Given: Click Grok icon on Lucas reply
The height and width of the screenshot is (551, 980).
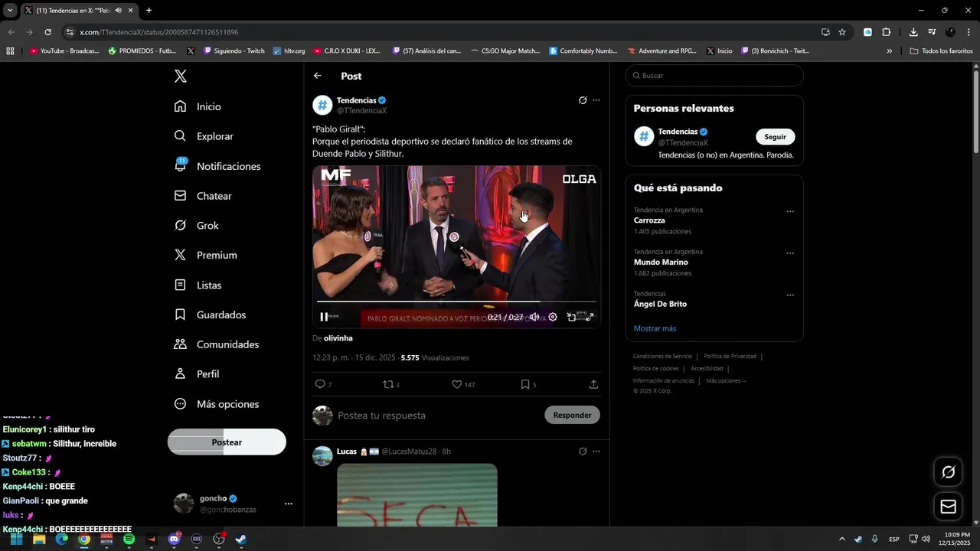Looking at the screenshot, I should pyautogui.click(x=583, y=452).
